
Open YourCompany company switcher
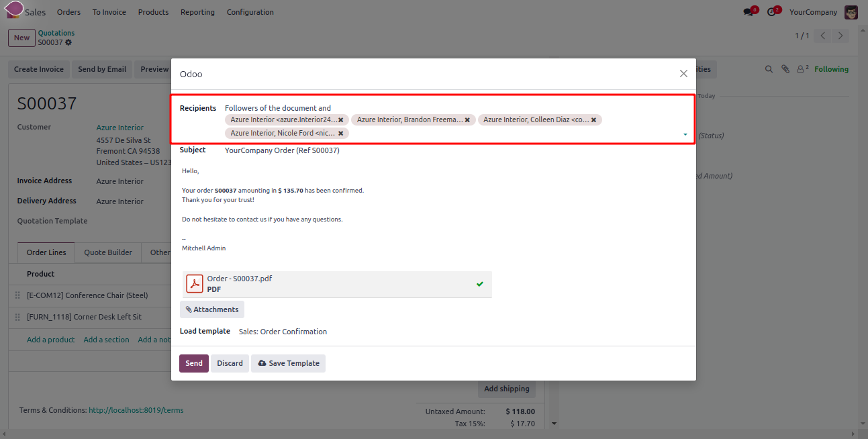coord(813,12)
